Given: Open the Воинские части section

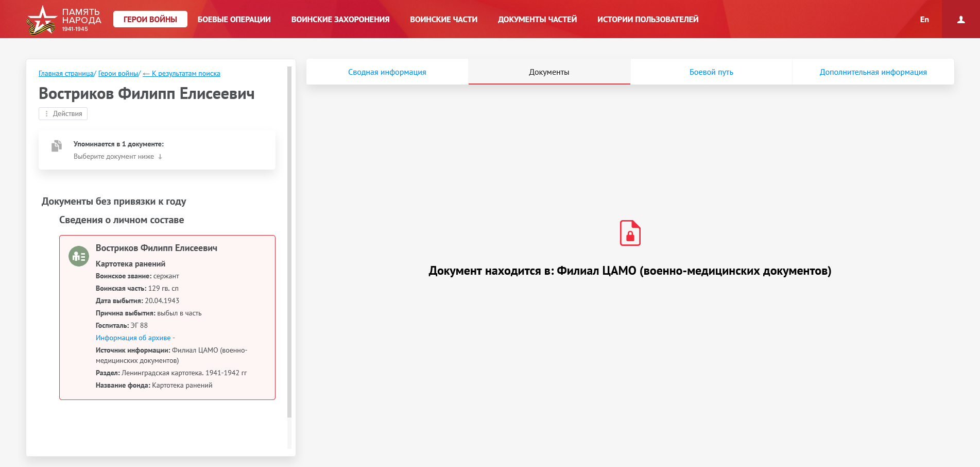Looking at the screenshot, I should (x=443, y=20).
